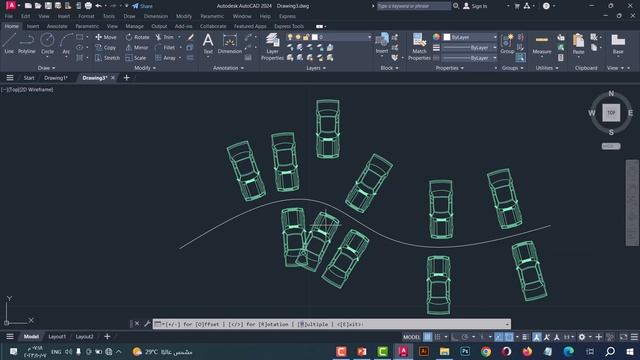Click the Start tab

(x=29, y=78)
